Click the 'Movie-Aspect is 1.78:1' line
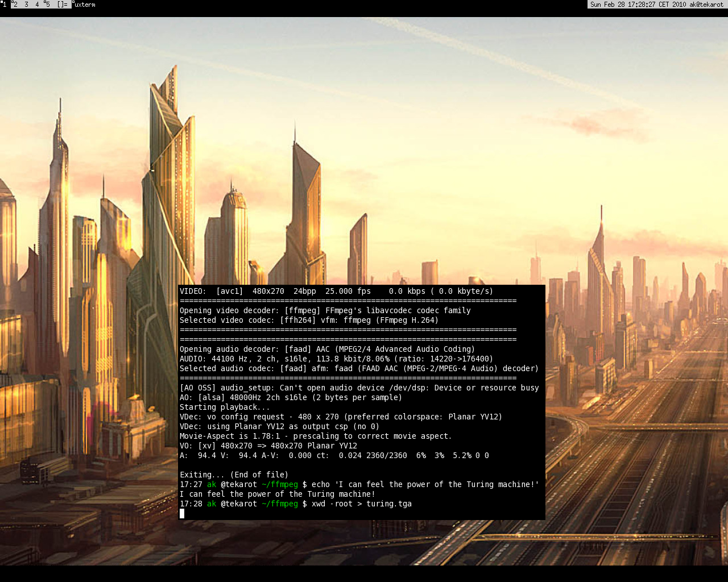This screenshot has height=582, width=728. [x=316, y=436]
